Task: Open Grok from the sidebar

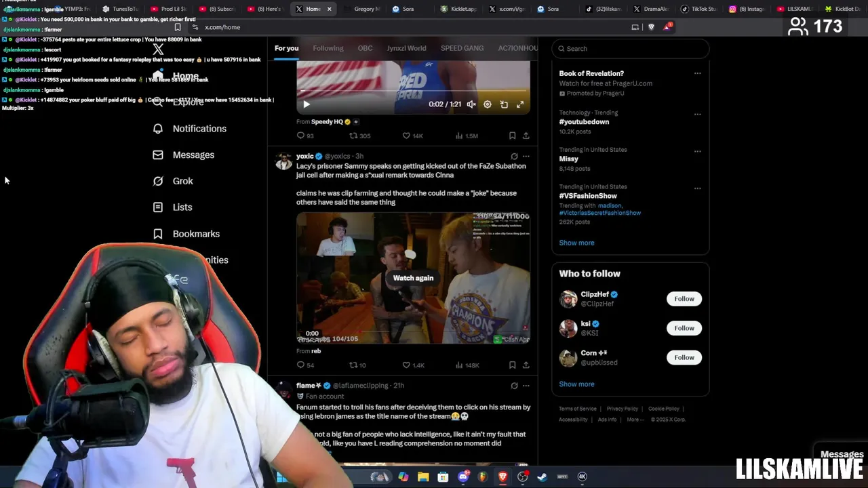Action: pyautogui.click(x=173, y=181)
